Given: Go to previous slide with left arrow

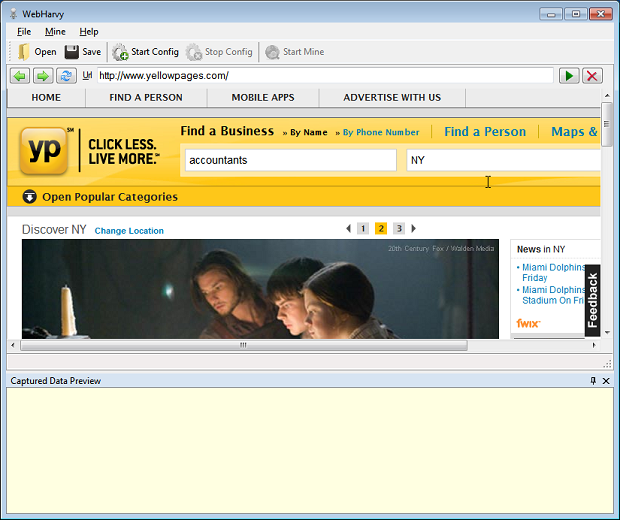Looking at the screenshot, I should tap(348, 229).
